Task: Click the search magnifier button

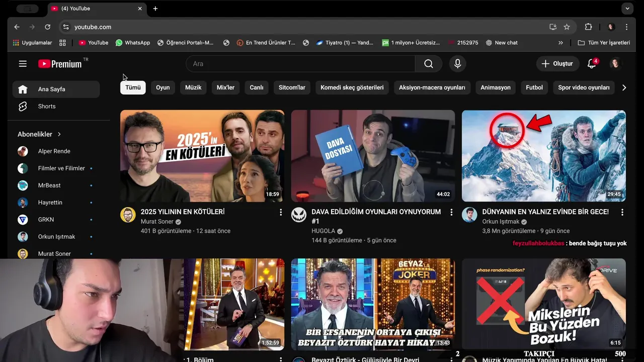Action: point(429,64)
